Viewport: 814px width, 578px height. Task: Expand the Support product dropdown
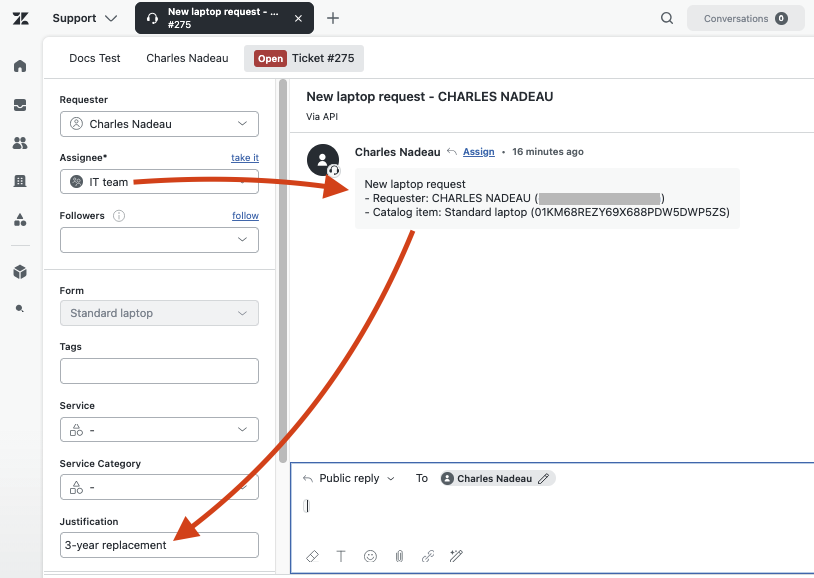(85, 18)
